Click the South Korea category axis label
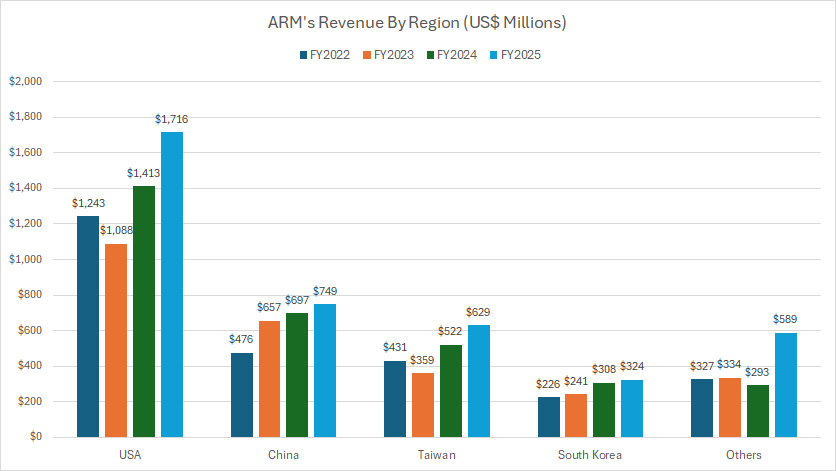This screenshot has height=471, width=836. point(590,455)
